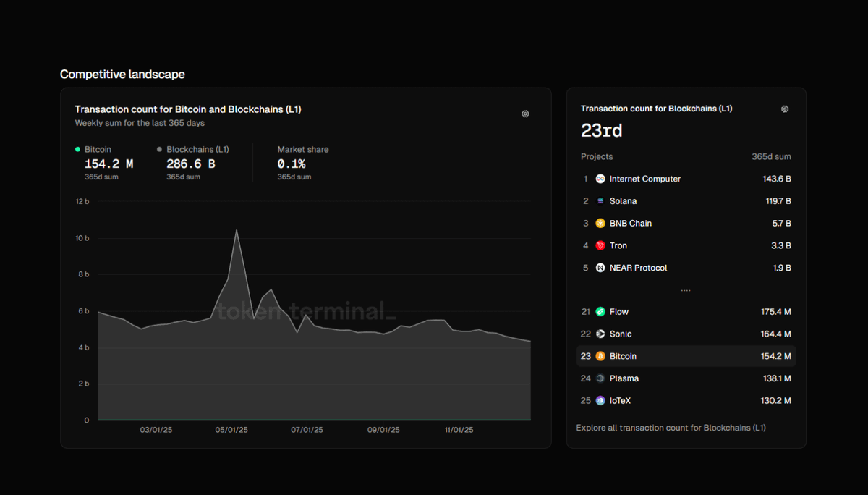Image resolution: width=868 pixels, height=495 pixels.
Task: Toggle the green Bitcoin legend dot
Action: coord(77,149)
